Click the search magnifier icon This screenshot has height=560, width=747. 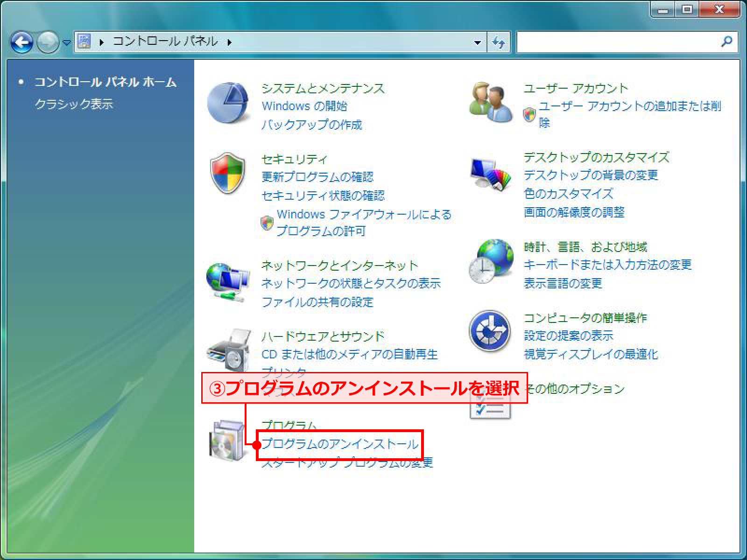tap(726, 42)
